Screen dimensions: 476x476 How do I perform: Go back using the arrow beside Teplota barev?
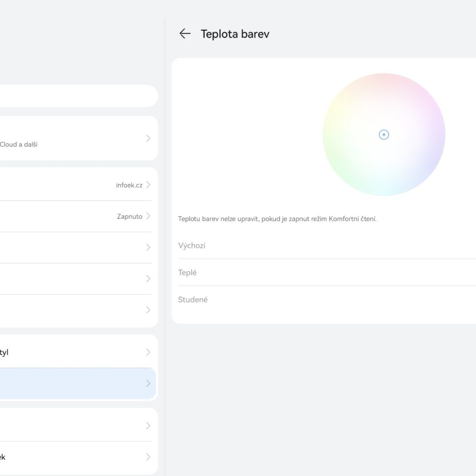[185, 33]
